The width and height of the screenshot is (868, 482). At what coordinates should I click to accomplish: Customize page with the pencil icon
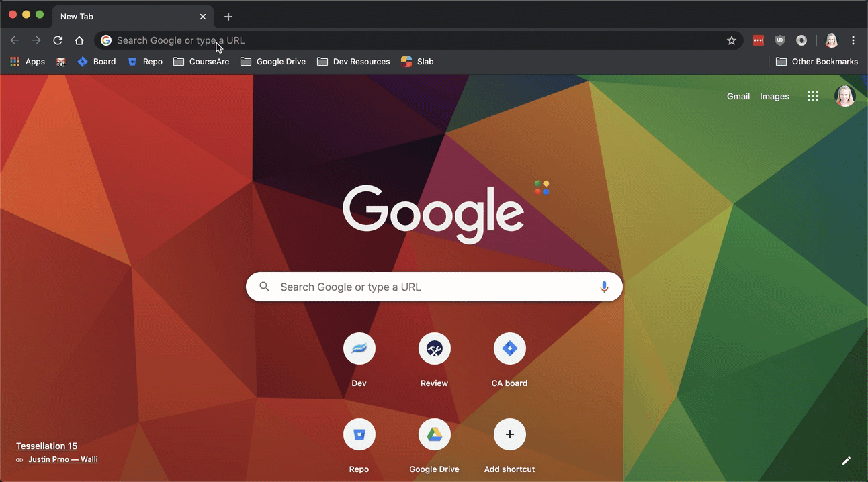click(x=847, y=461)
